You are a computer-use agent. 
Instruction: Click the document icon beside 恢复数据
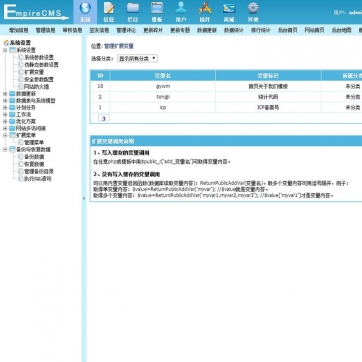coord(21,164)
